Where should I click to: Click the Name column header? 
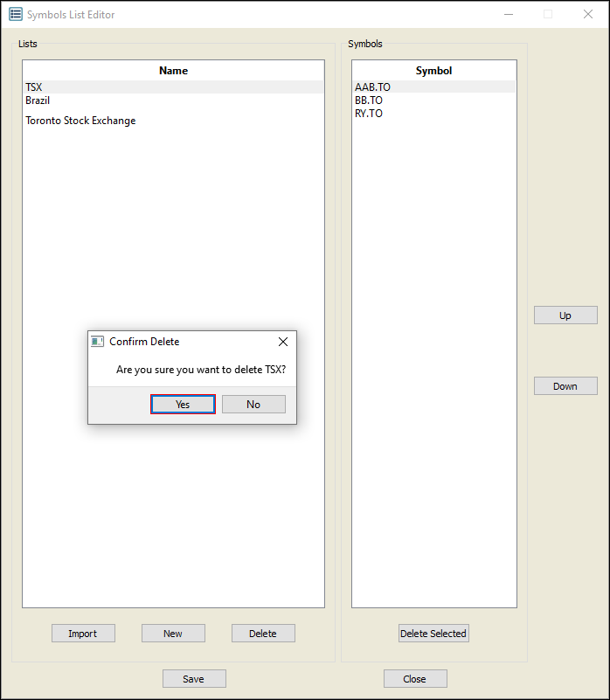point(173,71)
